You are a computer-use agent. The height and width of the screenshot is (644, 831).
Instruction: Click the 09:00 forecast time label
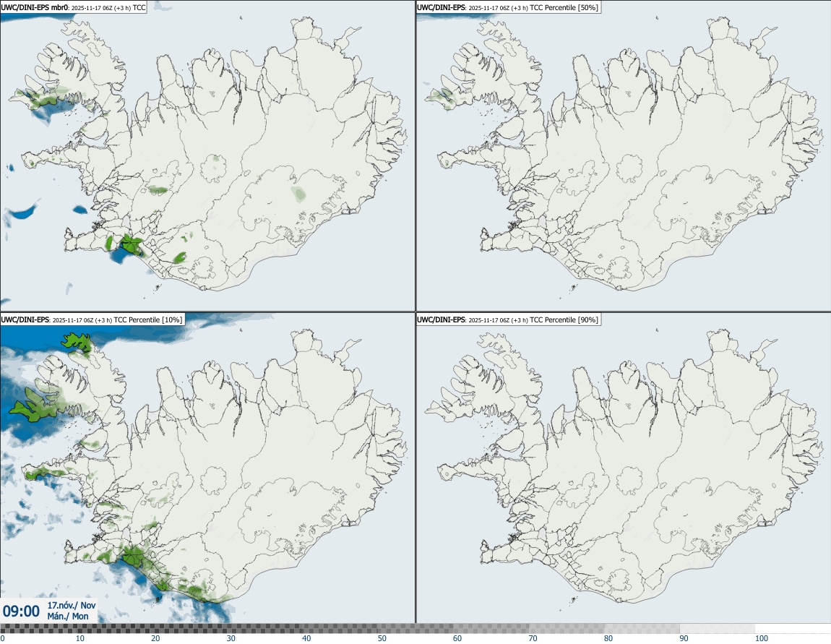click(21, 611)
